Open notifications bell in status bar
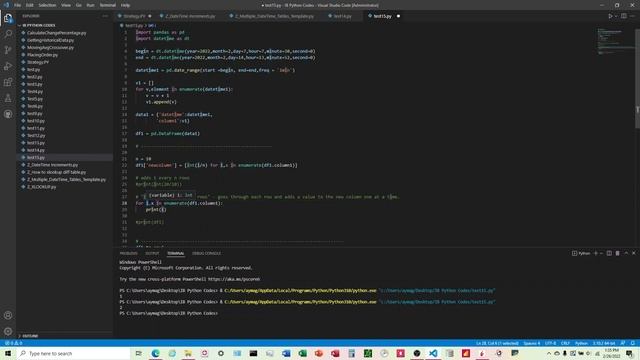This screenshot has height=360, width=640. pos(633,343)
